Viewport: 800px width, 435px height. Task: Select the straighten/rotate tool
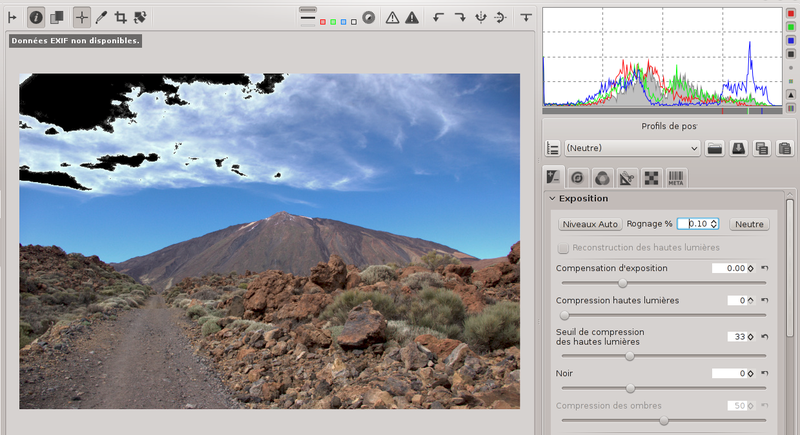click(x=140, y=17)
